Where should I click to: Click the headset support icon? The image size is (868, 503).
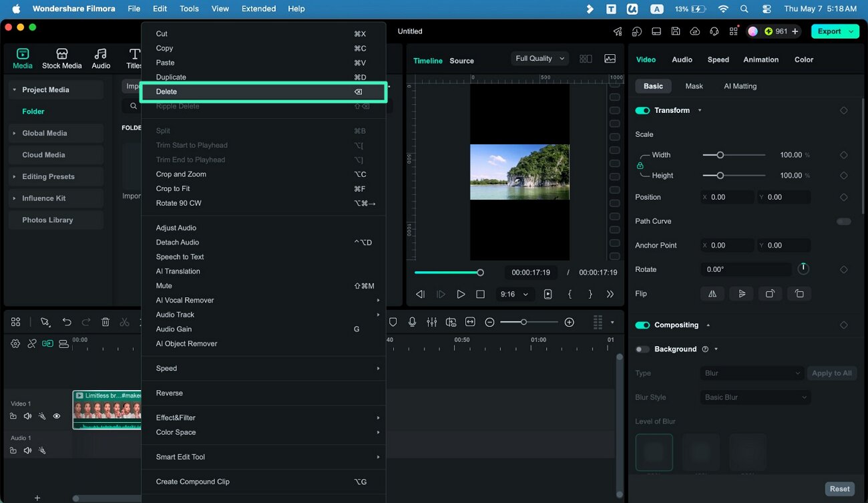[x=714, y=31]
